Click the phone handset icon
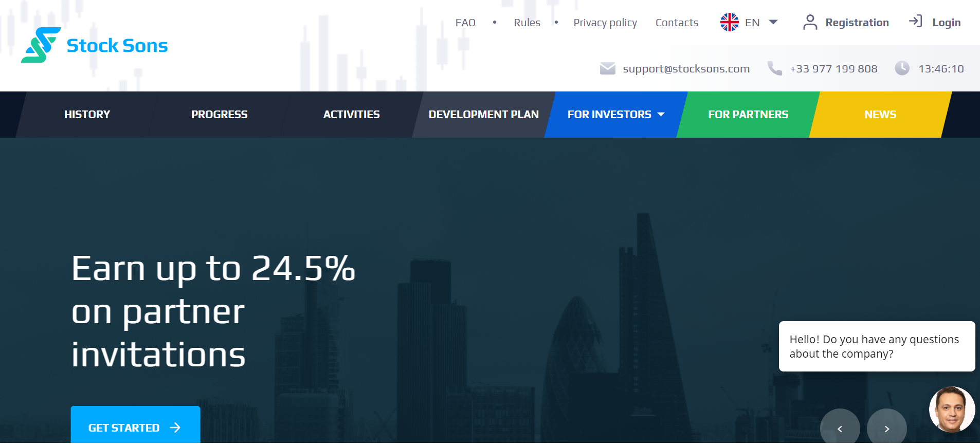980x446 pixels. tap(774, 68)
